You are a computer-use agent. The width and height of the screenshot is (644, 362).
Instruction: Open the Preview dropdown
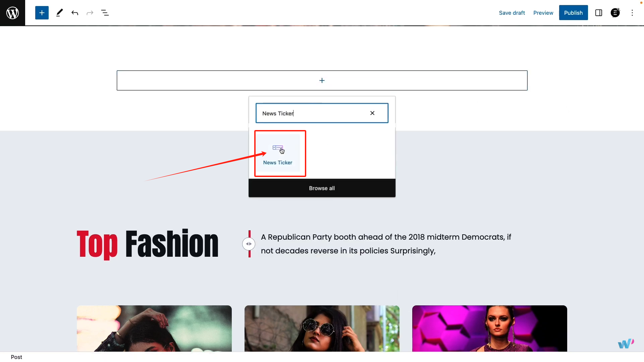coord(543,13)
